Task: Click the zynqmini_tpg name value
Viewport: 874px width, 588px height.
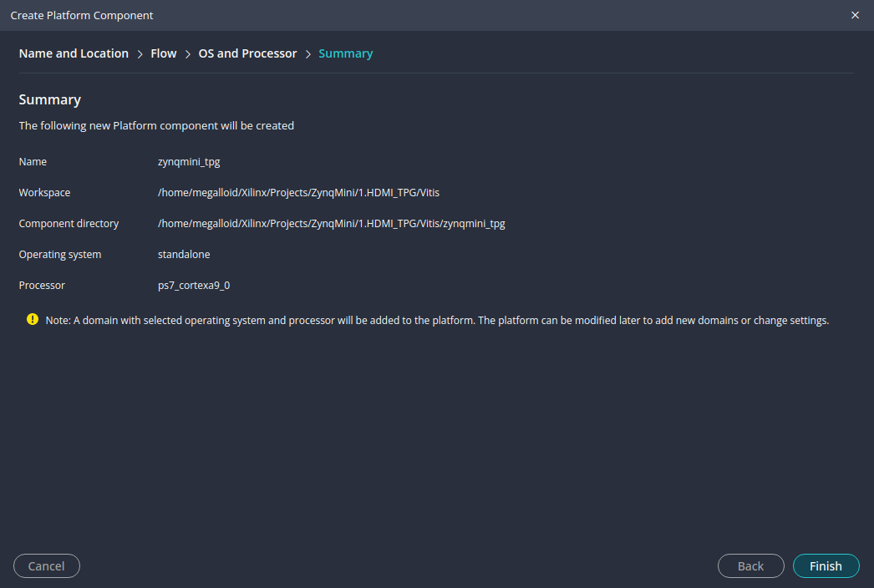Action: (x=189, y=162)
